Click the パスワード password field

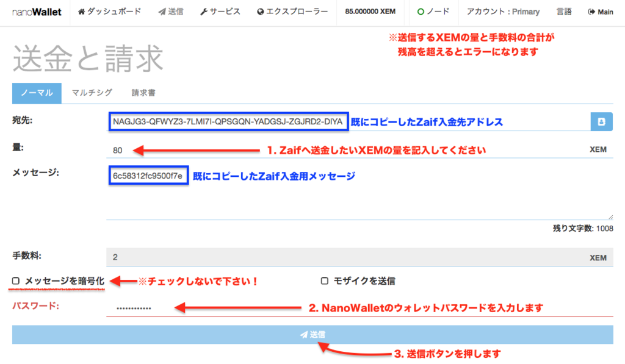[359, 307]
